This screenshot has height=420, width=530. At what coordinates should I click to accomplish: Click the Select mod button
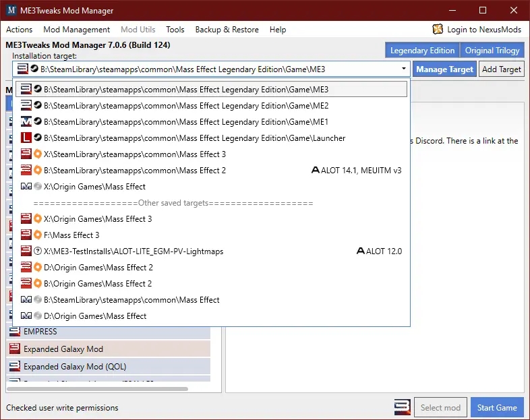pos(440,407)
